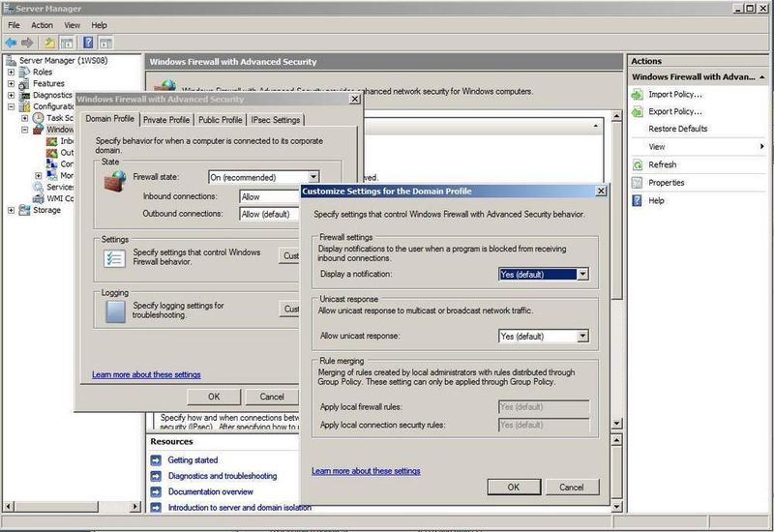Switch to the Private Profile tab
Image resolution: width=774 pixels, height=532 pixels.
click(x=166, y=120)
